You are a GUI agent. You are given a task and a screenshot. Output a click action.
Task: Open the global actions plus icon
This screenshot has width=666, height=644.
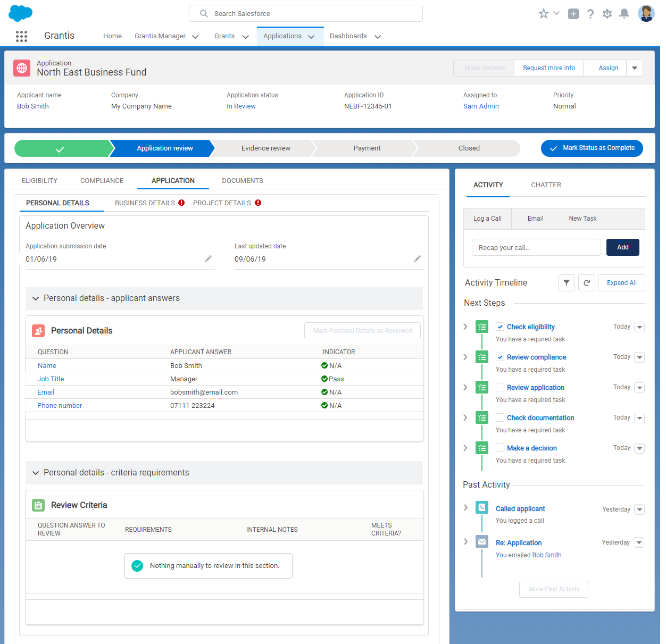click(x=573, y=14)
